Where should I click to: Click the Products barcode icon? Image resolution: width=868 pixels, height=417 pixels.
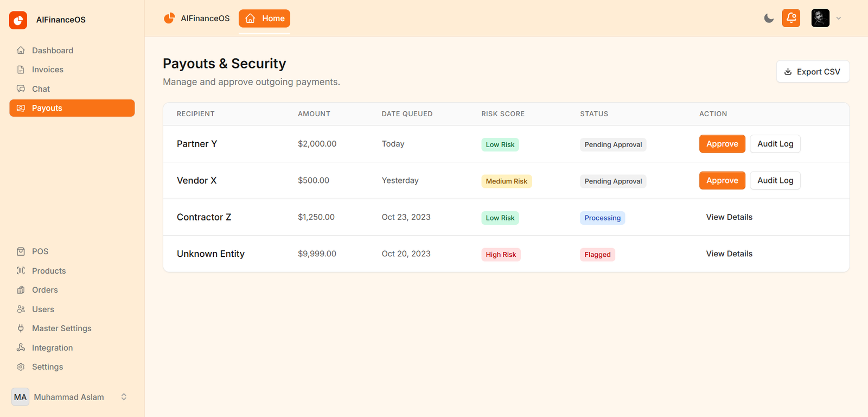(21, 271)
